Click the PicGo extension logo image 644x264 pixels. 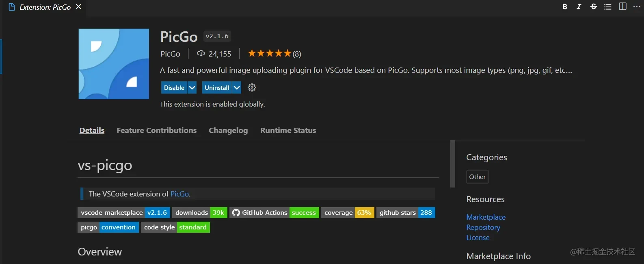point(114,64)
